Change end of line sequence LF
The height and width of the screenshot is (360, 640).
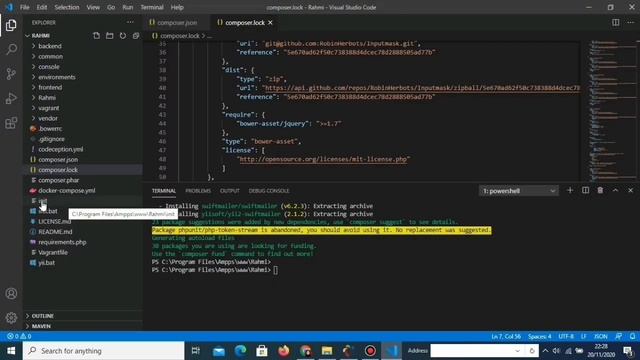pos(584,336)
